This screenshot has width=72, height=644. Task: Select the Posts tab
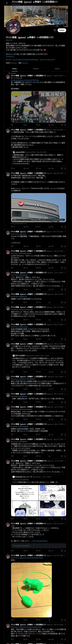click(14, 68)
